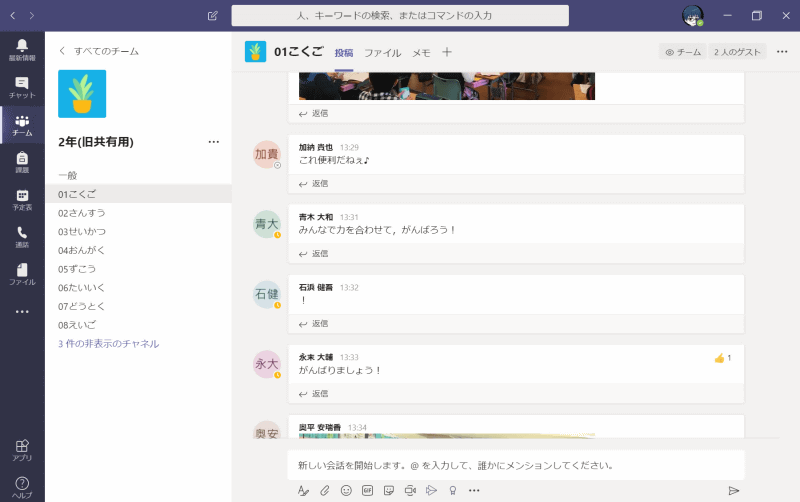800x502 pixels.
Task: Select the 08えいご channel
Action: (x=138, y=325)
